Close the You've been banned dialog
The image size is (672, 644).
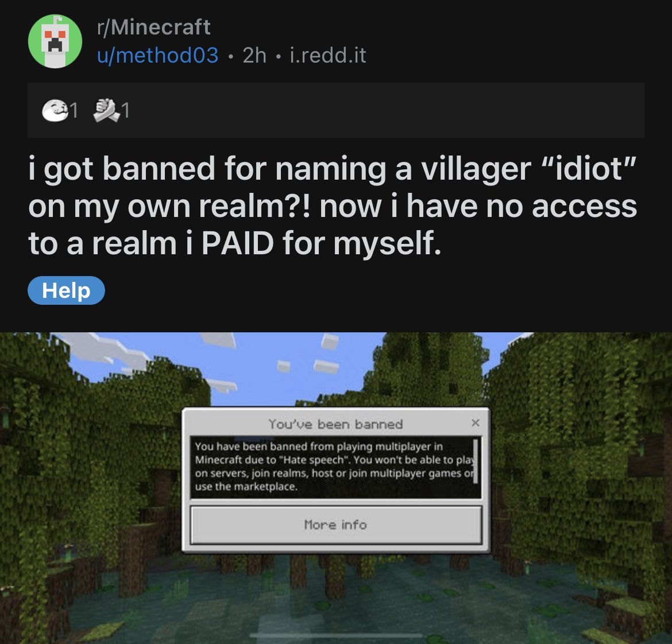(475, 423)
